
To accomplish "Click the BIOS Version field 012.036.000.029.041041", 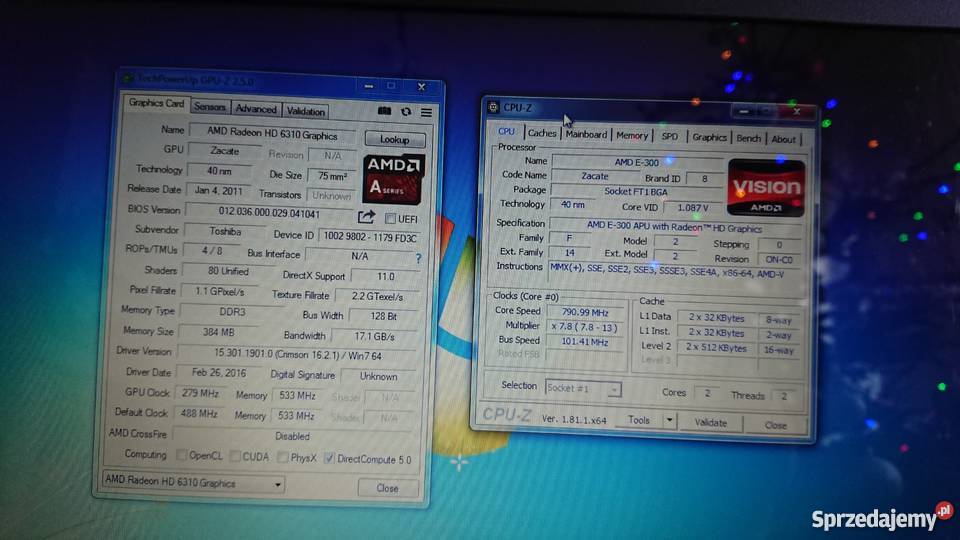I will pos(269,213).
